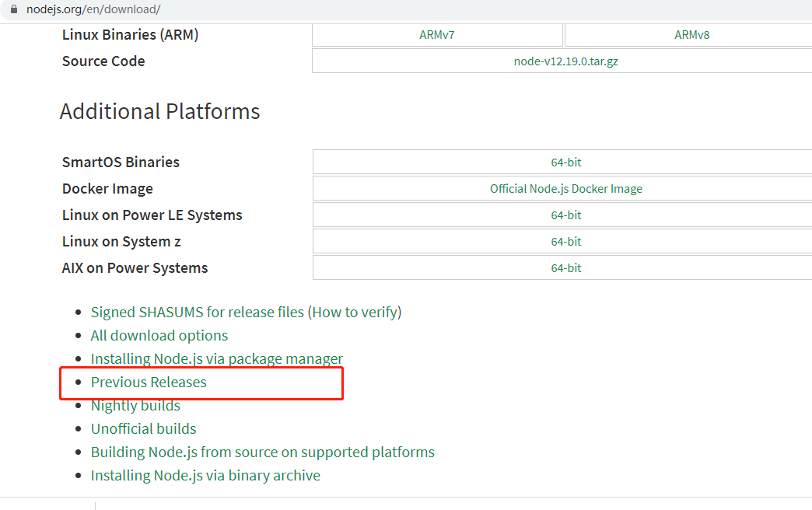Viewport: 812px width, 510px height.
Task: Click the nodejs.org URL address field
Action: (x=93, y=9)
